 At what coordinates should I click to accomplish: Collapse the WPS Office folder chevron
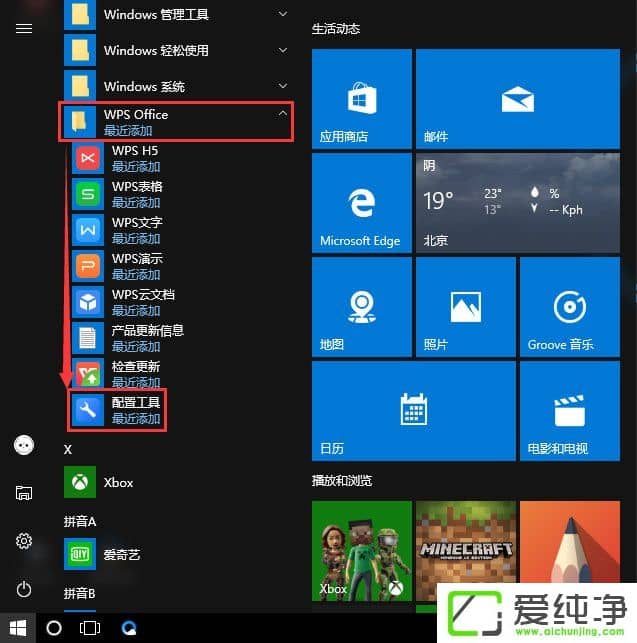283,113
